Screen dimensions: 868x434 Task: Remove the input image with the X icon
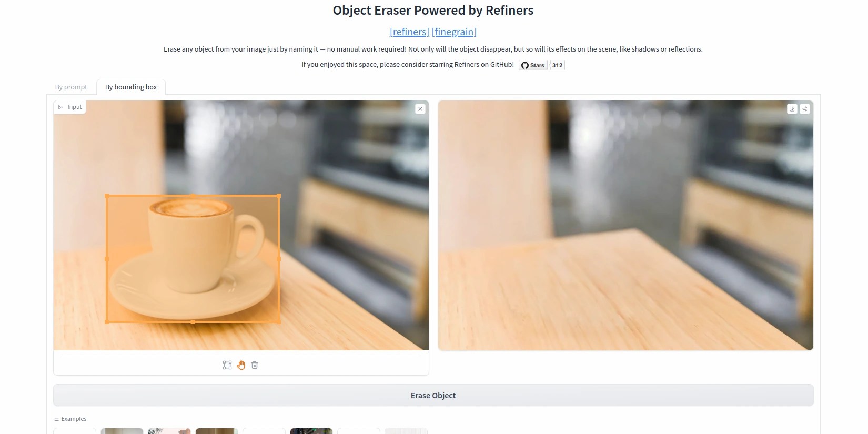pyautogui.click(x=420, y=109)
